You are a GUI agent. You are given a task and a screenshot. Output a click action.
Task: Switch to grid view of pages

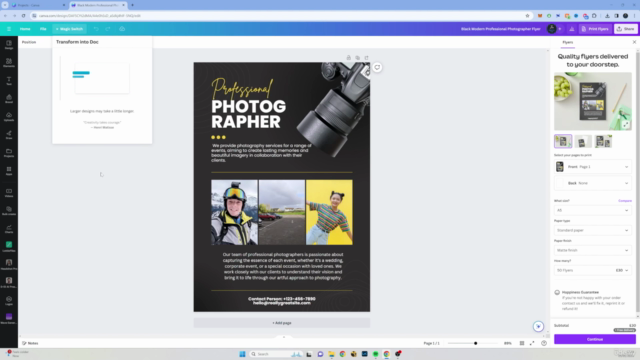(x=522, y=343)
